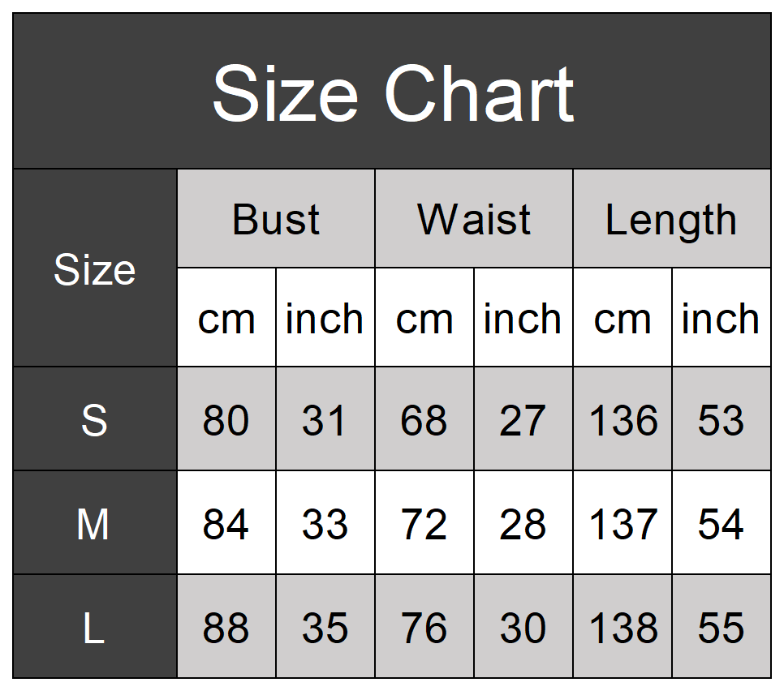Click the Size row header cell
This screenshot has width=784, height=691.
coord(95,268)
